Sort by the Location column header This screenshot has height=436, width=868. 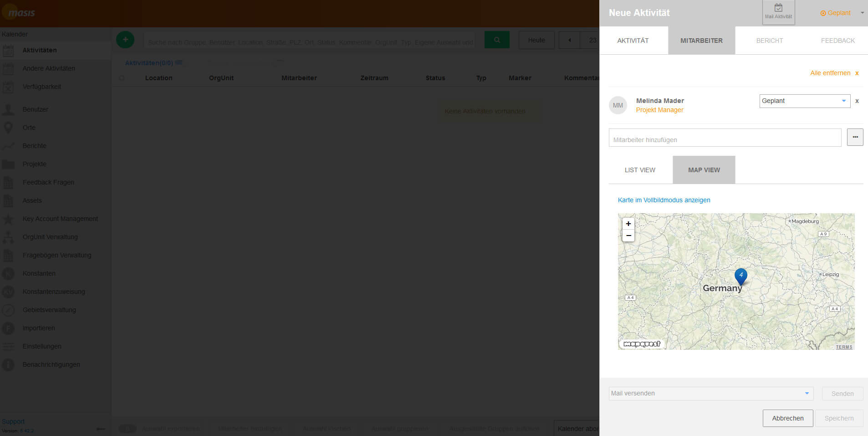[x=158, y=78]
